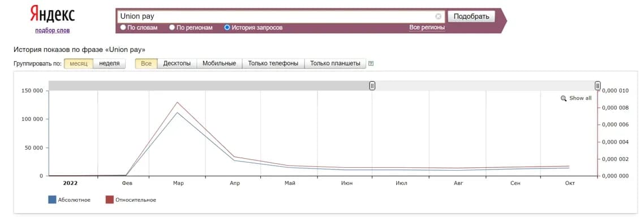Switch to the Мобильные device filter

(220, 64)
